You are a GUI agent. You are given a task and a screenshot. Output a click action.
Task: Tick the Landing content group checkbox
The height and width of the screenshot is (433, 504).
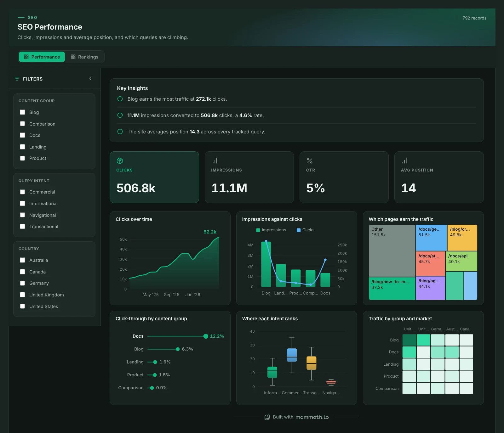(22, 147)
